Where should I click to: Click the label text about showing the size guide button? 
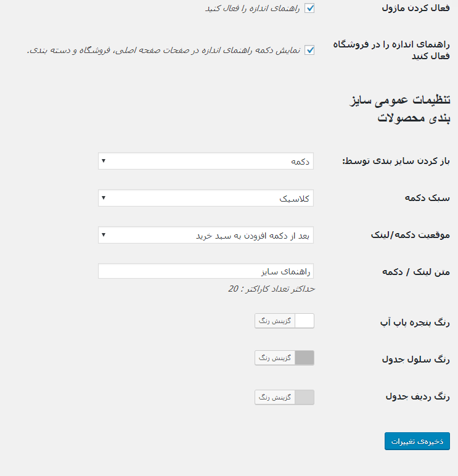coord(164,50)
